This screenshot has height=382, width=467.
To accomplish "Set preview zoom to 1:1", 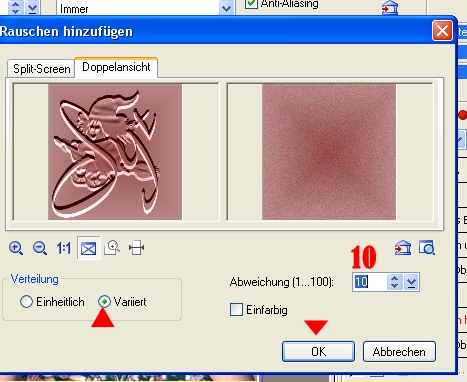I will pyautogui.click(x=63, y=248).
